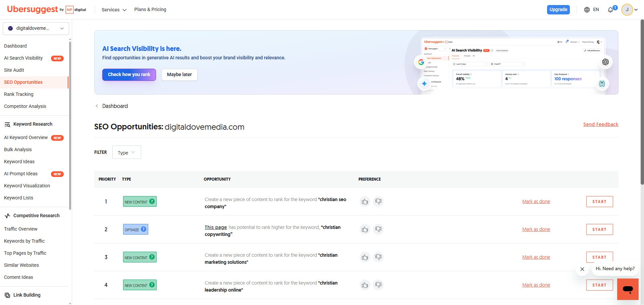Open Plans & Pricing

(150, 9)
